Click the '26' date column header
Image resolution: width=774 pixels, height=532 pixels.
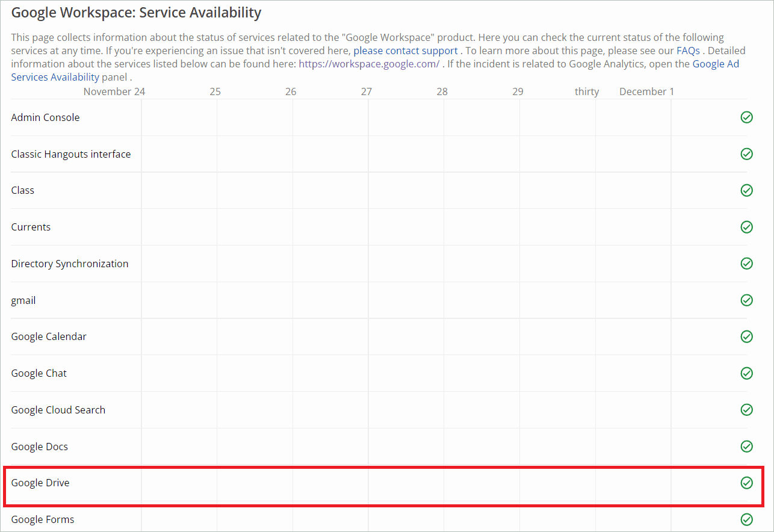pos(291,91)
